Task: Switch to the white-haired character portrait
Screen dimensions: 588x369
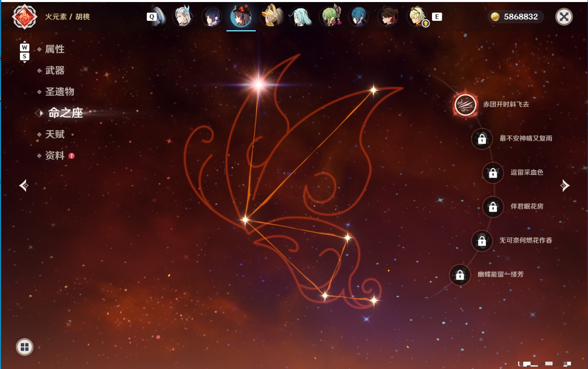Action: tap(183, 16)
